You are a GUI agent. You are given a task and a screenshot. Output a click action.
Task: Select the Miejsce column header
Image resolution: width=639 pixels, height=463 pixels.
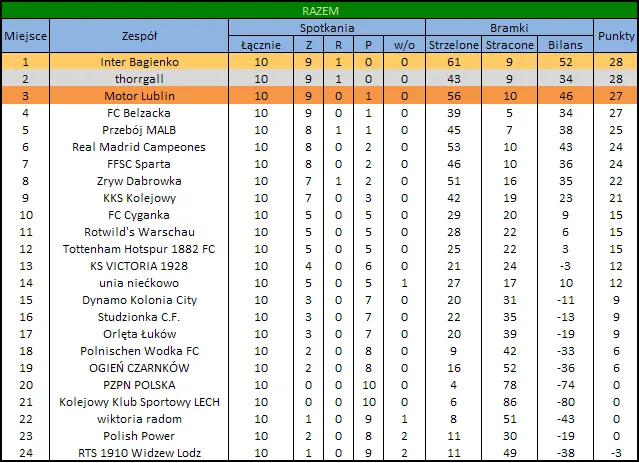pos(25,36)
